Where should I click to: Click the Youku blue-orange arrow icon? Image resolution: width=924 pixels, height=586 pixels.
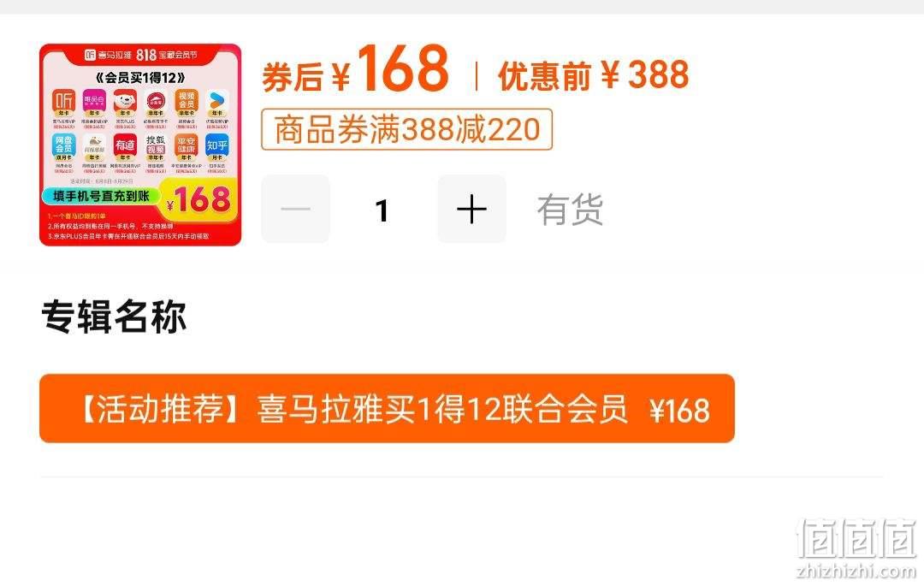[x=217, y=100]
